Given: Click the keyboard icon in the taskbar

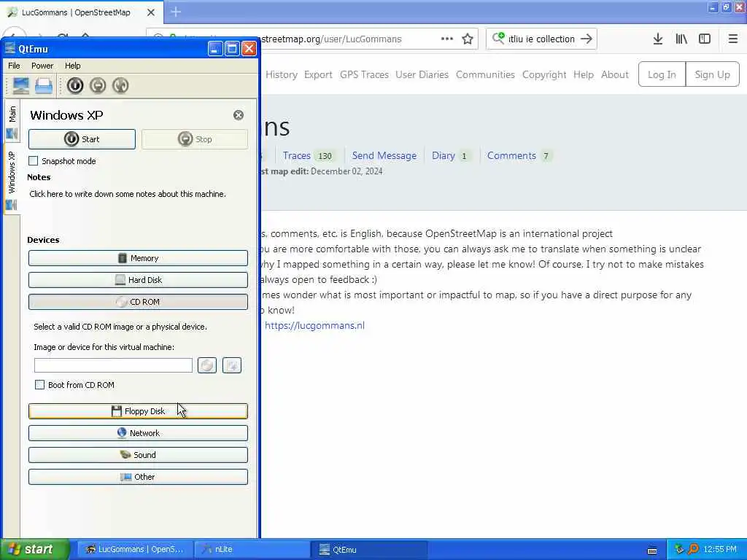Looking at the screenshot, I should tap(652, 551).
